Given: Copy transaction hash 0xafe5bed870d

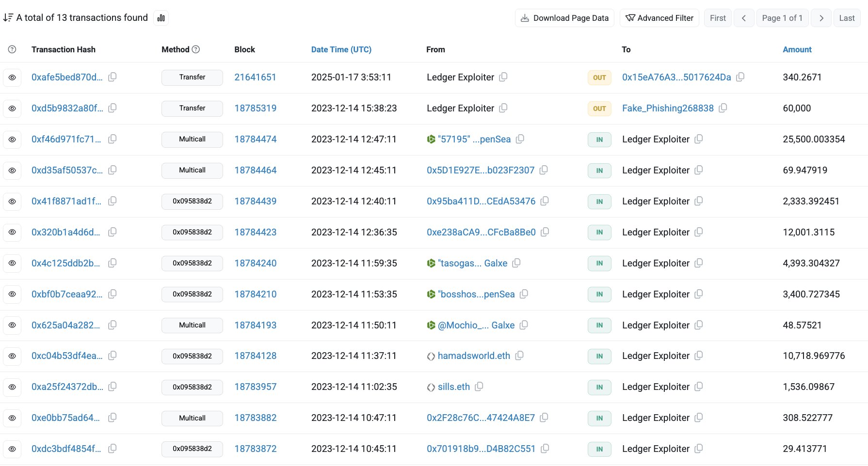Looking at the screenshot, I should point(113,77).
